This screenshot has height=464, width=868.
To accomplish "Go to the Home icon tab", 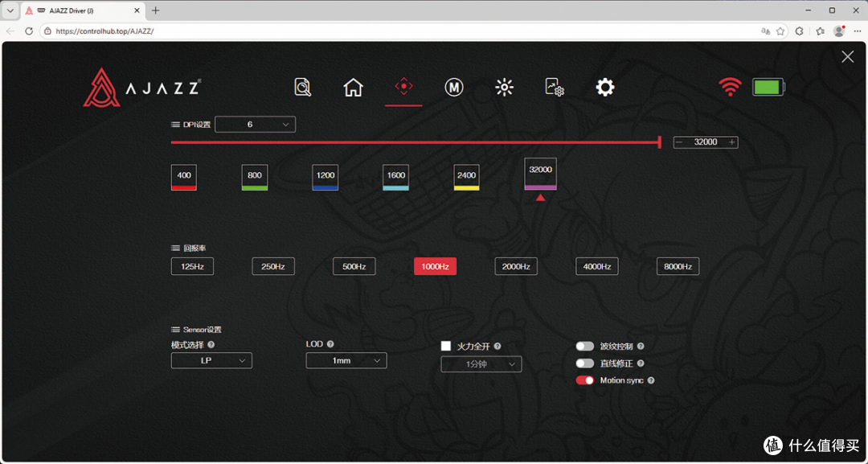I will coord(353,88).
